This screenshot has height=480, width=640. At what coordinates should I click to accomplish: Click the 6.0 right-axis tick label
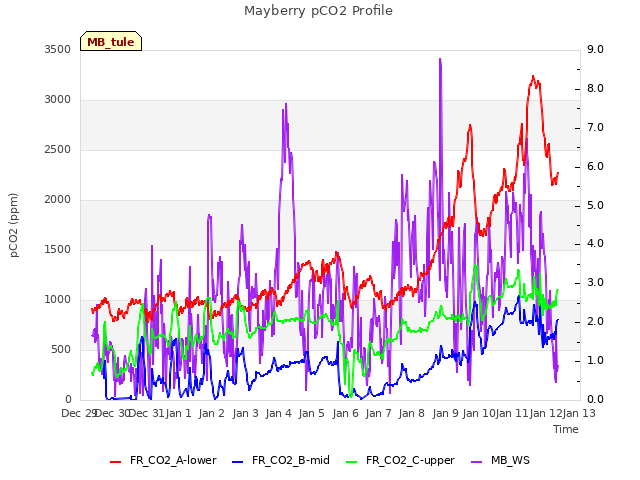point(595,167)
